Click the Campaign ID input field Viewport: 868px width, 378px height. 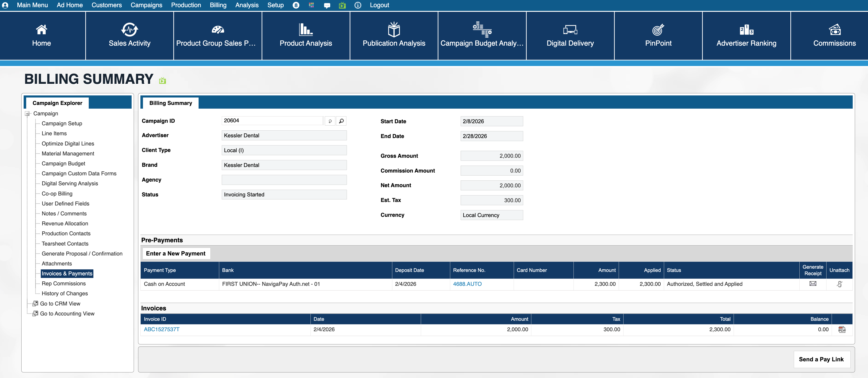click(x=272, y=121)
